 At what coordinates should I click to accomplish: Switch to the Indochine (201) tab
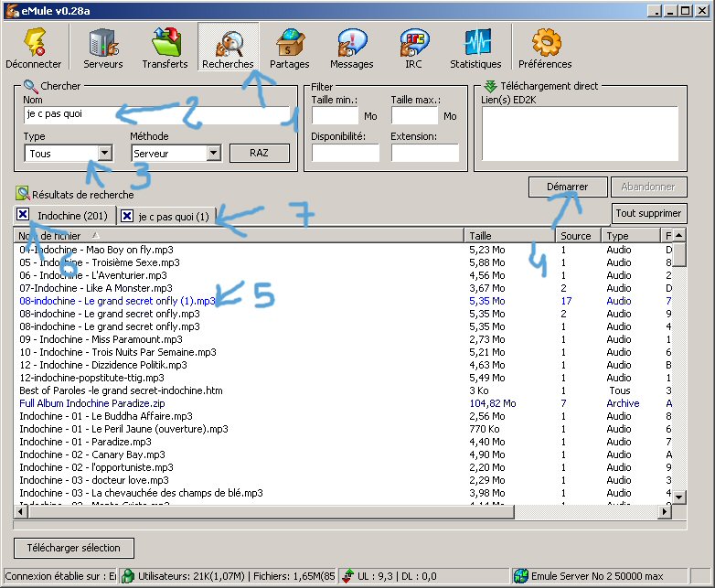pos(72,216)
